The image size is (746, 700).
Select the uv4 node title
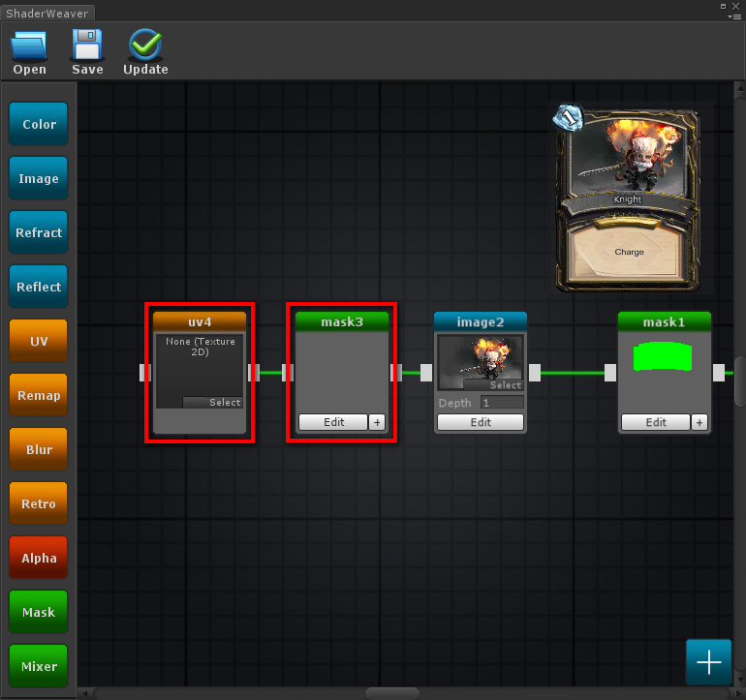click(200, 322)
